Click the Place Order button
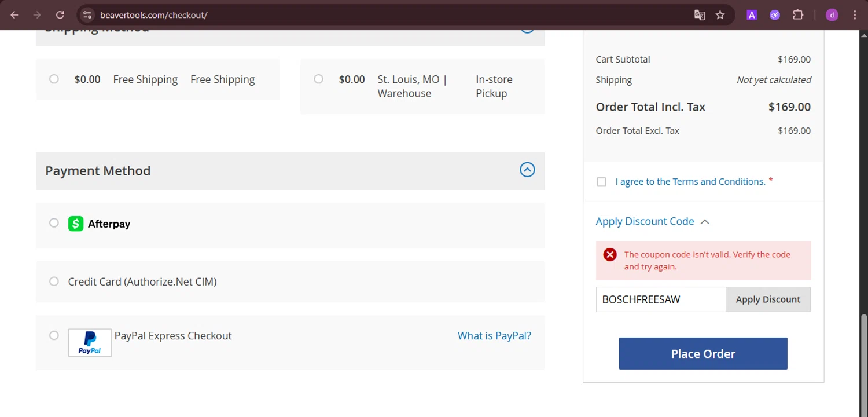This screenshot has width=868, height=417. click(703, 354)
